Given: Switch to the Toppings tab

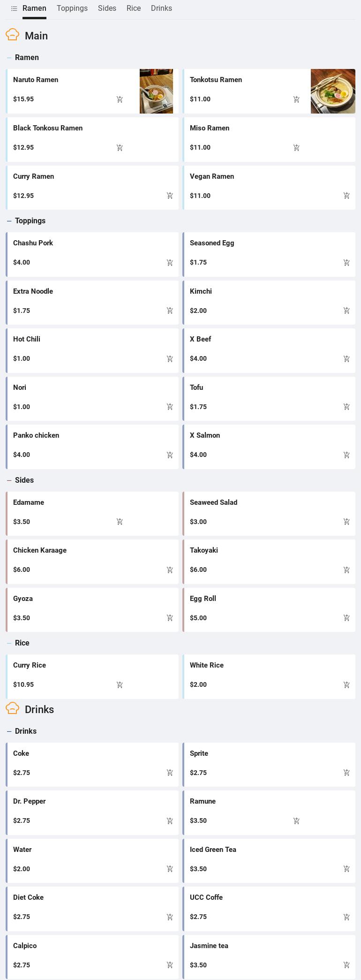Looking at the screenshot, I should 72,8.
